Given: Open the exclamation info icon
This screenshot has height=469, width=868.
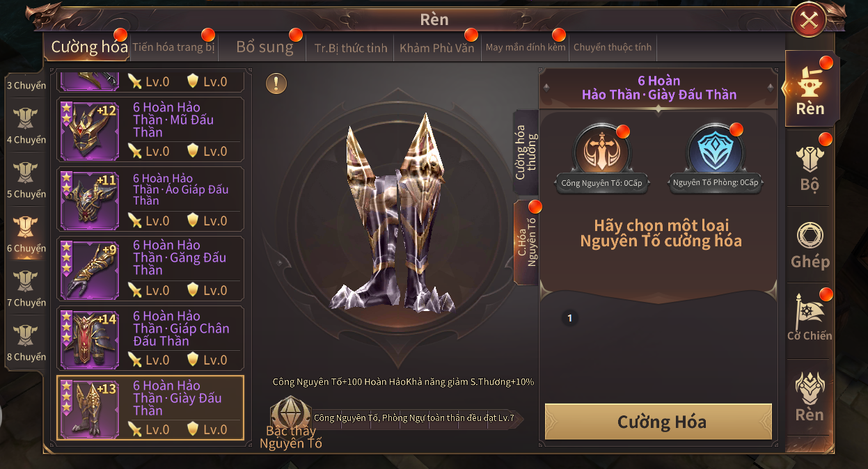Looking at the screenshot, I should (276, 84).
